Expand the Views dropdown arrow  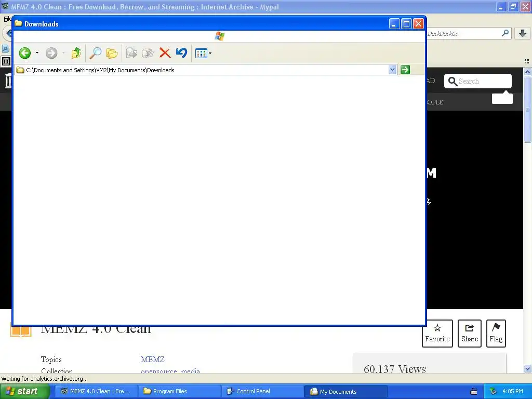(210, 54)
